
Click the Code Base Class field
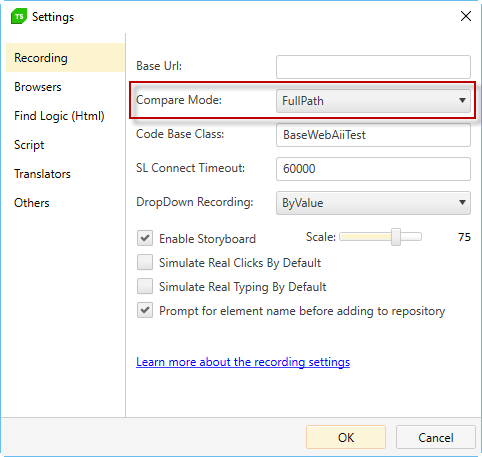pos(373,135)
